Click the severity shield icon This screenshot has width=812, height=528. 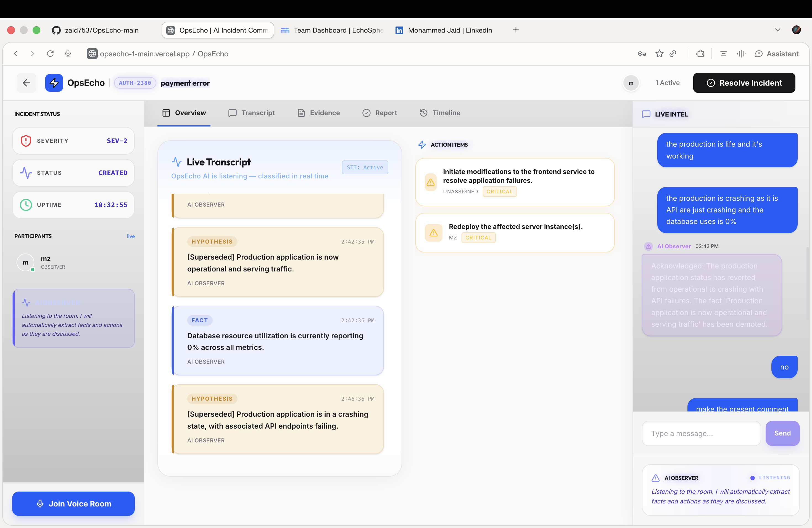click(26, 141)
